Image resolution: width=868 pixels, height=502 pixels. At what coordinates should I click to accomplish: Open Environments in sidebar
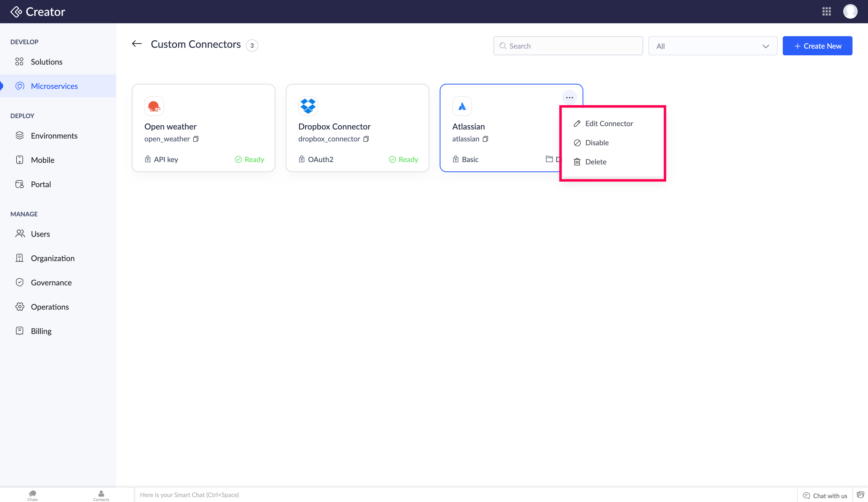[x=54, y=136]
